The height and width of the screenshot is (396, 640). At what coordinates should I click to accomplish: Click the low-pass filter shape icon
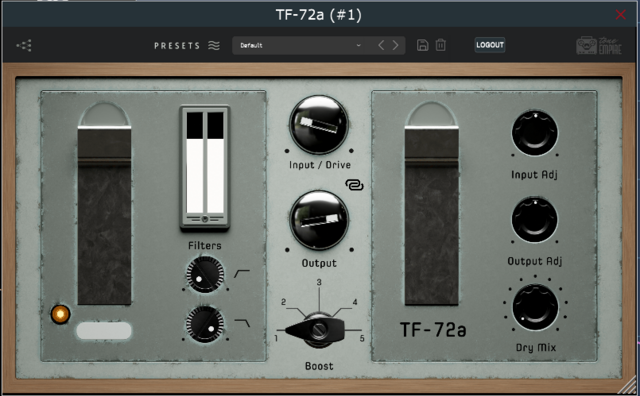click(x=242, y=323)
